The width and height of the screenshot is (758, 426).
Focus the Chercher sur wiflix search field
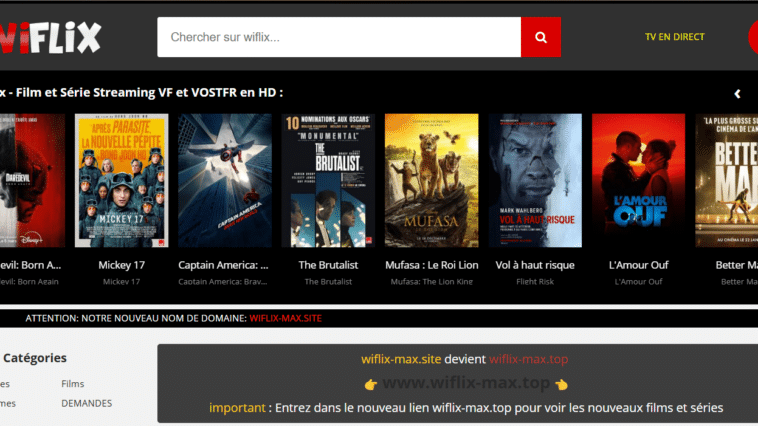[x=339, y=37]
